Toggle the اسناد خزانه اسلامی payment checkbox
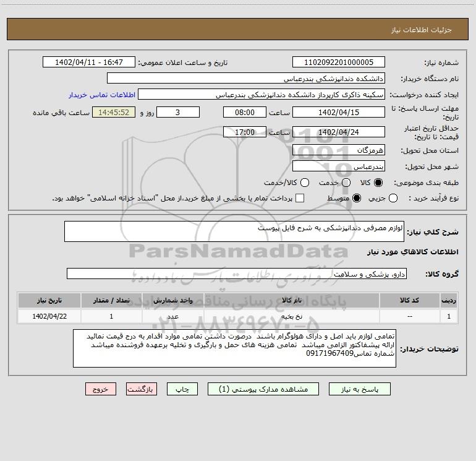The height and width of the screenshot is (461, 476). pyautogui.click(x=300, y=198)
